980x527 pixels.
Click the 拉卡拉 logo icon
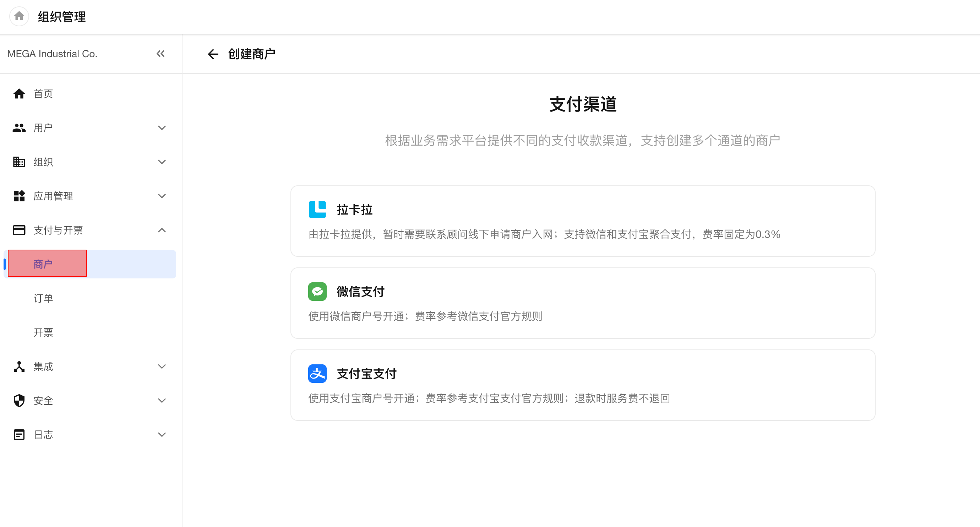[x=317, y=209]
